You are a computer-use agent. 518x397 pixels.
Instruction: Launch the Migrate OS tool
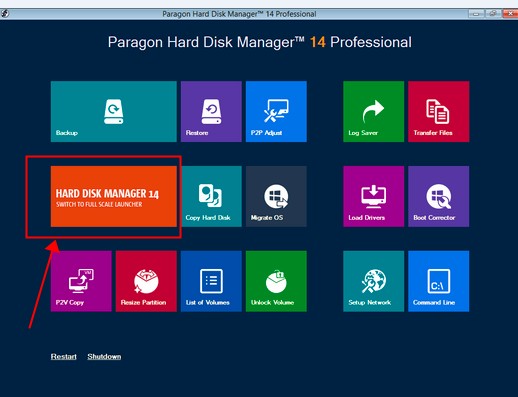tap(276, 196)
